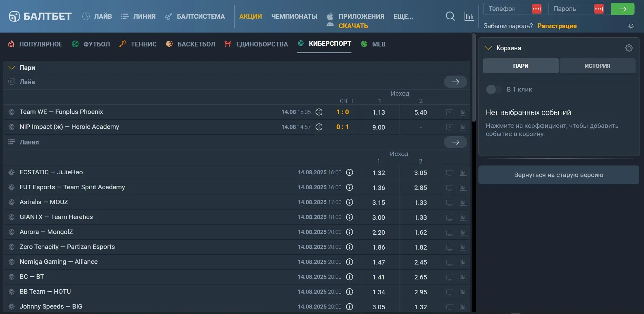644x314 pixels.
Task: Switch theme using the sun icon
Action: point(630,26)
